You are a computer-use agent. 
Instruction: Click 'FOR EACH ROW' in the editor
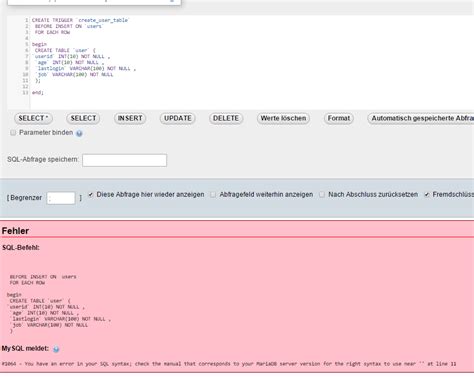pos(52,32)
